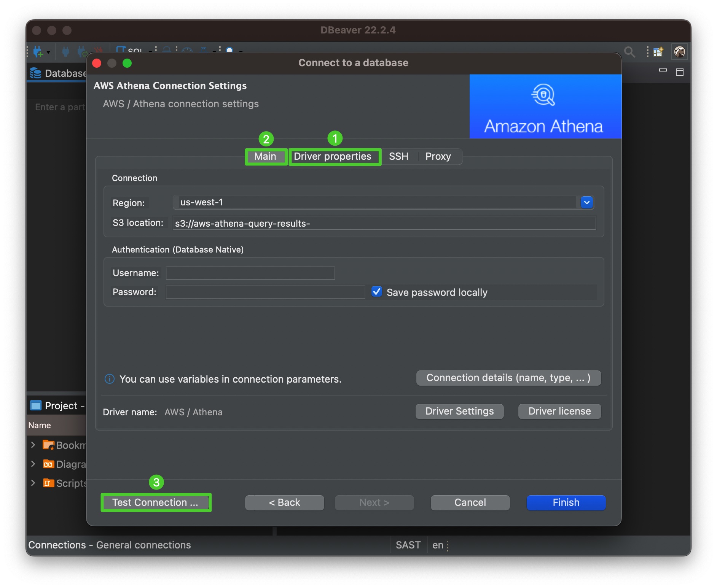Click green zoom button of the dialog
Screen dimensions: 717x588
coord(127,63)
